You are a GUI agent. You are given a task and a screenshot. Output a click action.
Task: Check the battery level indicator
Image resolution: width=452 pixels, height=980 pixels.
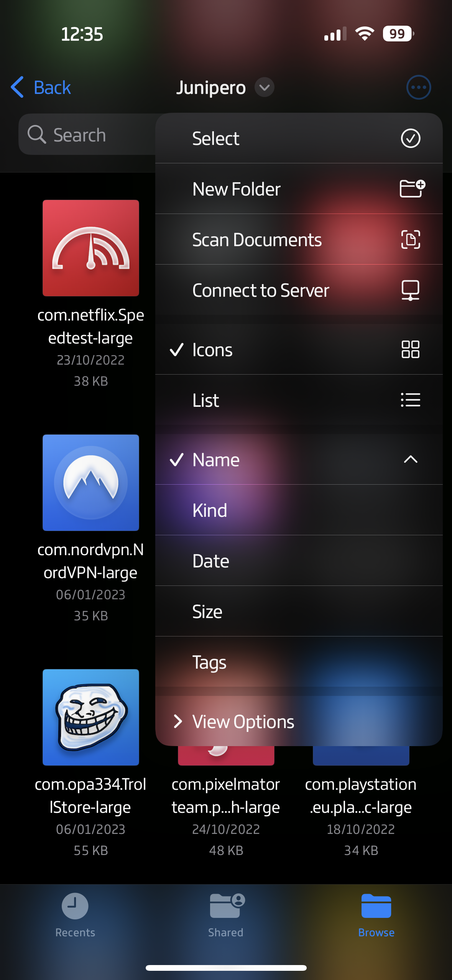(x=398, y=34)
